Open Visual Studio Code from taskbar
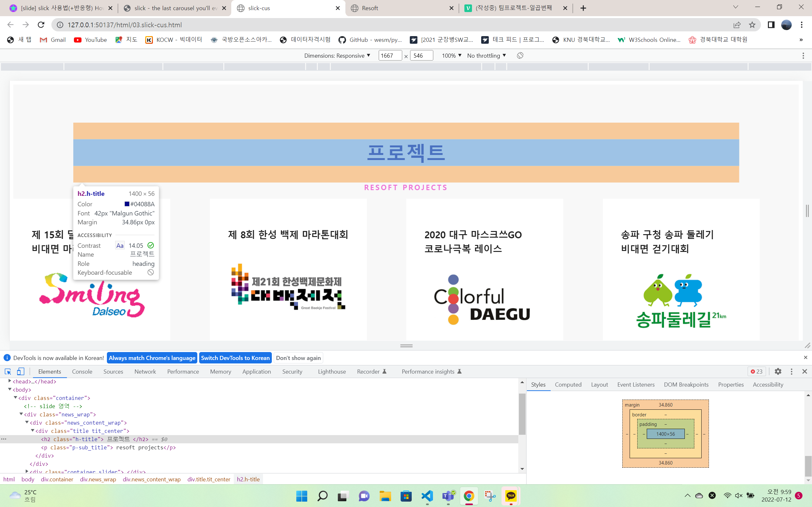 427,496
